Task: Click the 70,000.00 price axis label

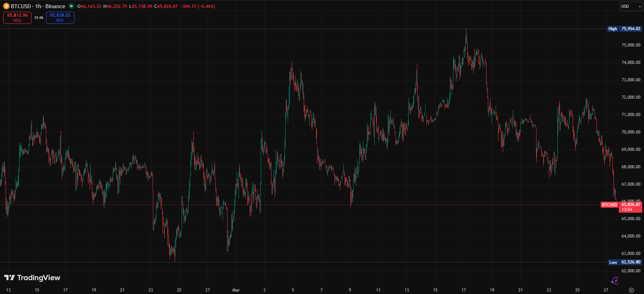Action: pos(631,132)
